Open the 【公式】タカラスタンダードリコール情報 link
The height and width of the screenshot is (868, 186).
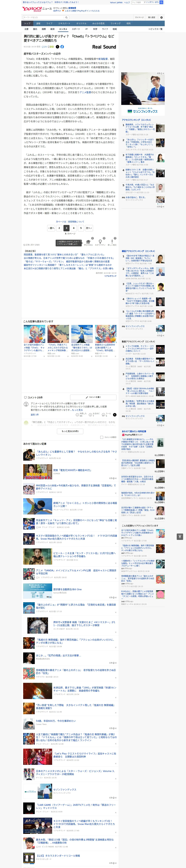pos(58,856)
